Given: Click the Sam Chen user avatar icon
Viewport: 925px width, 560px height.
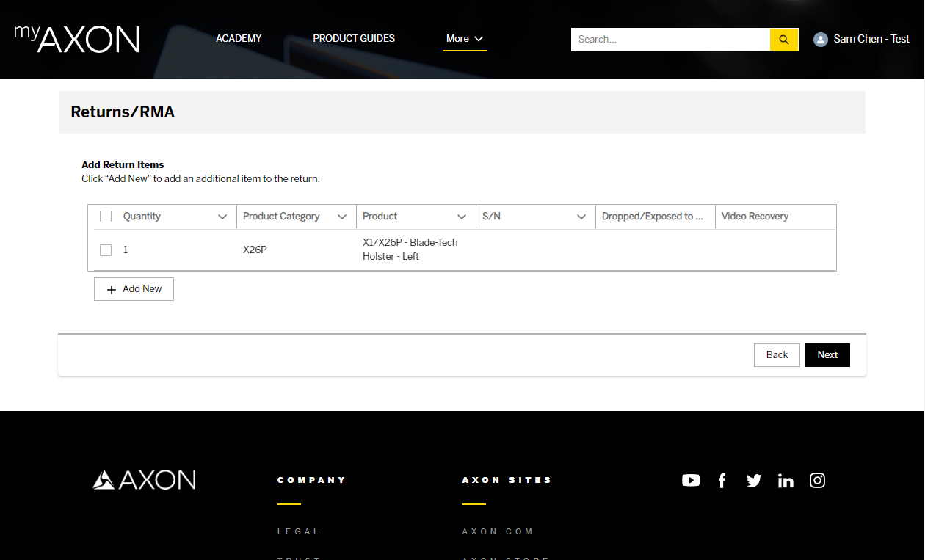Looking at the screenshot, I should click(x=820, y=39).
